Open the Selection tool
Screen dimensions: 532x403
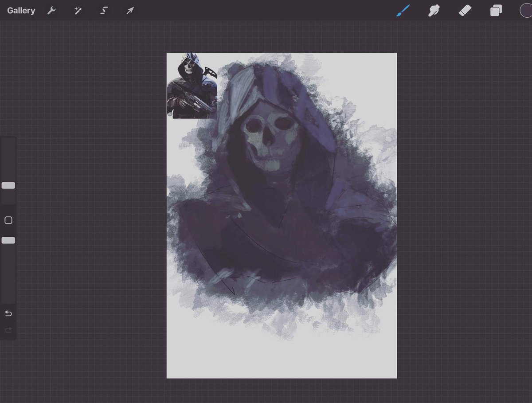(x=104, y=11)
